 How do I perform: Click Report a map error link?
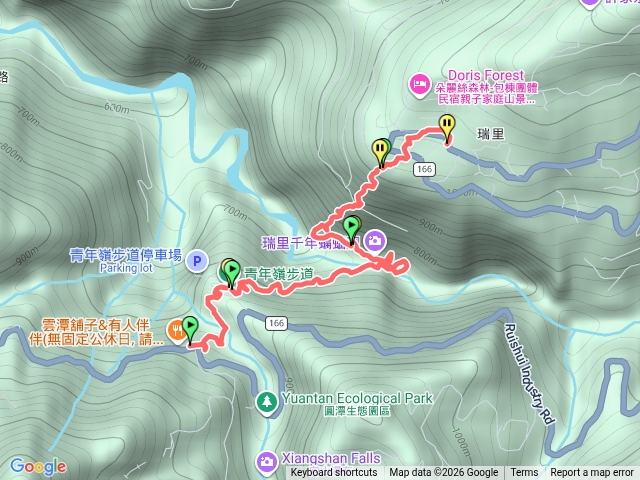[592, 473]
